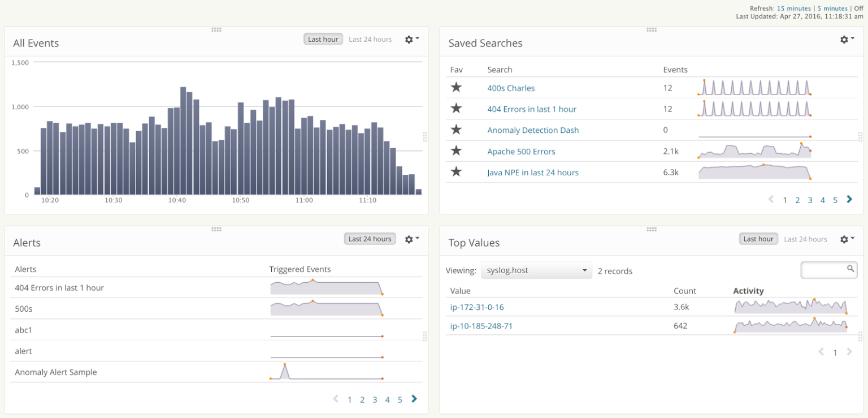Click previous-page arrow in Top Values
This screenshot has height=418, width=868.
pos(821,352)
